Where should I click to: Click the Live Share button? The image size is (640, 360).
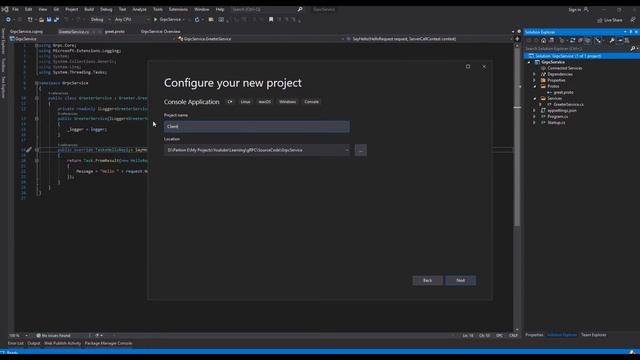pyautogui.click(x=610, y=20)
